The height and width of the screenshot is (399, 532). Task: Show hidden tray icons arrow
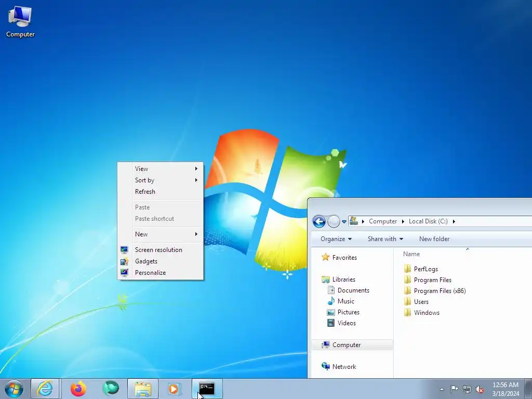tap(442, 390)
